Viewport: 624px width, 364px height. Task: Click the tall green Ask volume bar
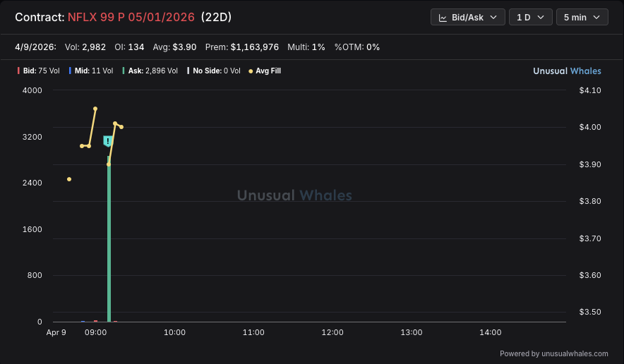pyautogui.click(x=109, y=238)
